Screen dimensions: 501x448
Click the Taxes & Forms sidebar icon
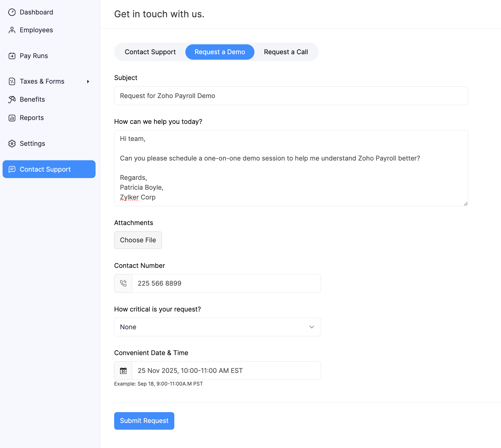click(x=12, y=81)
